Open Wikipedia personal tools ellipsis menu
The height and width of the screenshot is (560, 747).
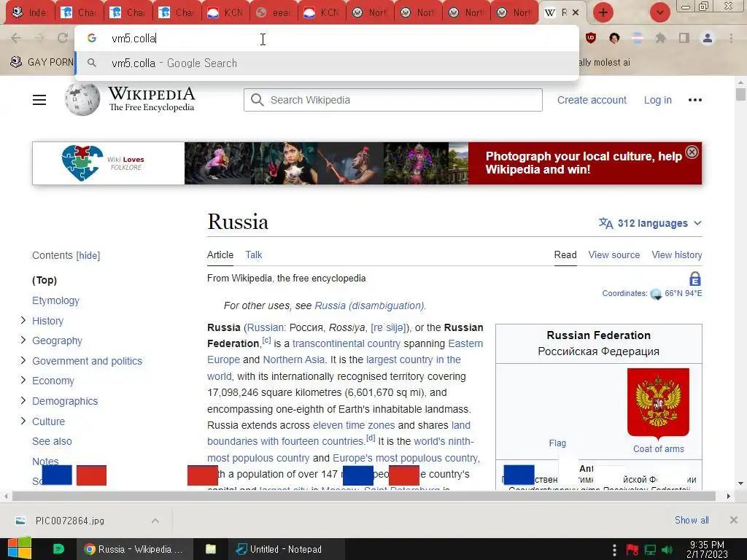click(695, 100)
